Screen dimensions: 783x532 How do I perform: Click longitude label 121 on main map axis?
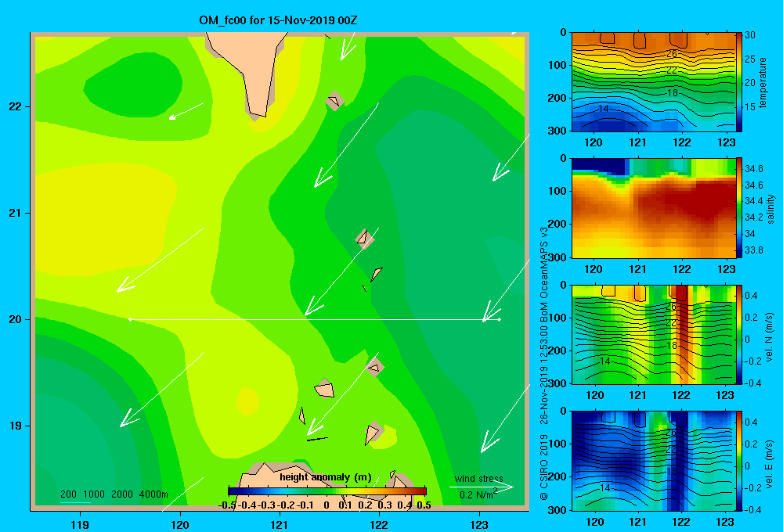[280, 524]
